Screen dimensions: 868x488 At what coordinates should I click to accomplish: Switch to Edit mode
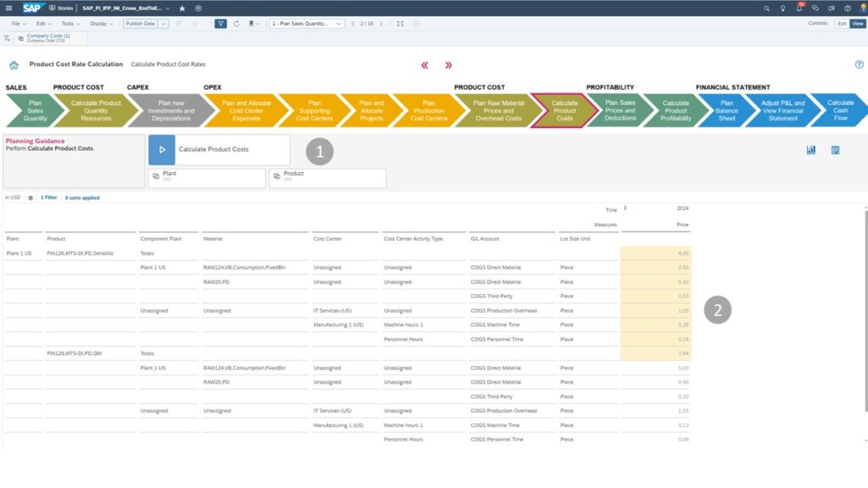pos(842,24)
